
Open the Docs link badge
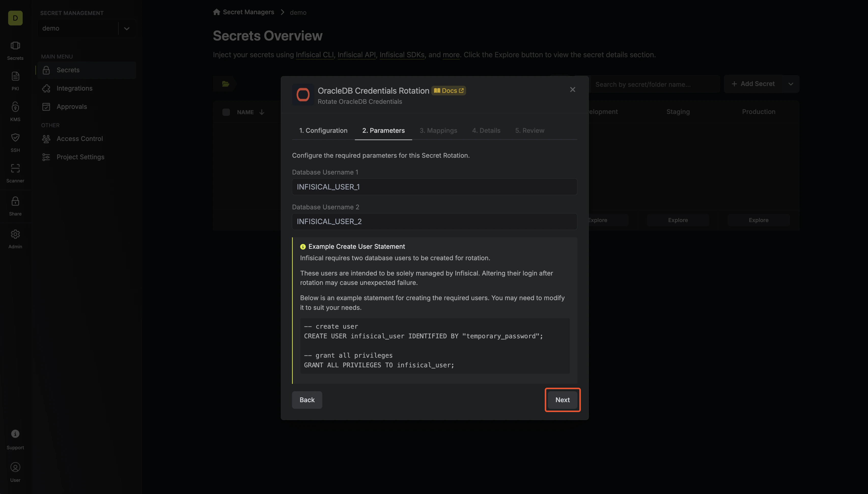(x=449, y=91)
